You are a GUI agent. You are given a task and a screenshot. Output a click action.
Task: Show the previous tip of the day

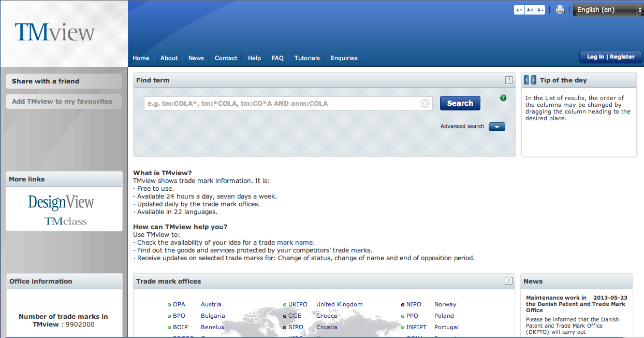(526, 80)
